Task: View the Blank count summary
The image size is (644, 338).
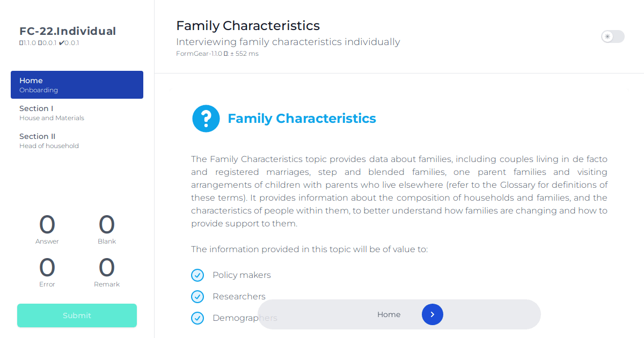Action: [x=107, y=229]
